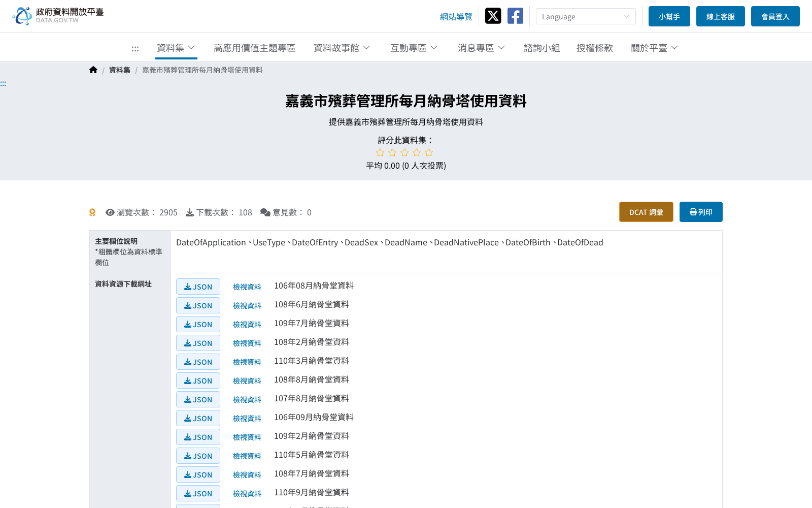The width and height of the screenshot is (812, 508).
Task: Click the 資料資源下載網址 row label
Action: point(123,284)
